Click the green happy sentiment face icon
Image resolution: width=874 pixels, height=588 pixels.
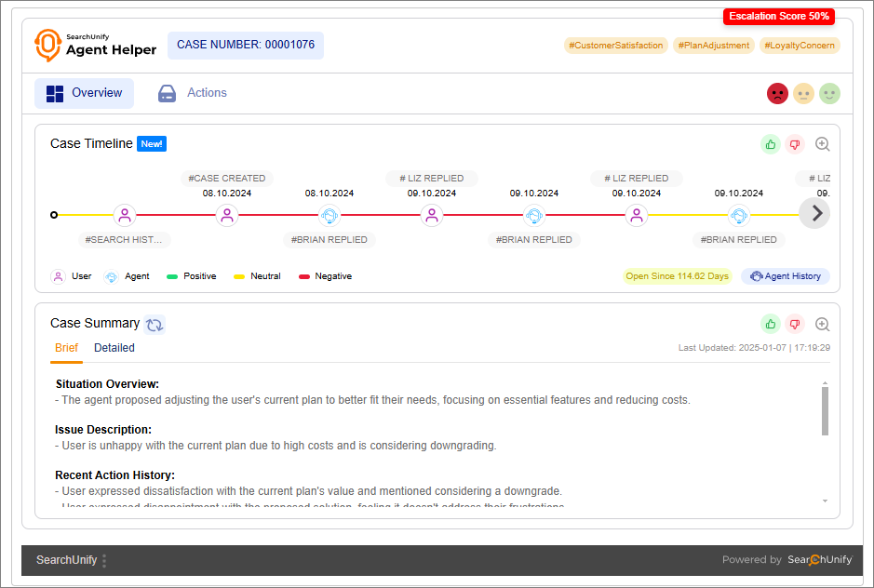point(829,93)
